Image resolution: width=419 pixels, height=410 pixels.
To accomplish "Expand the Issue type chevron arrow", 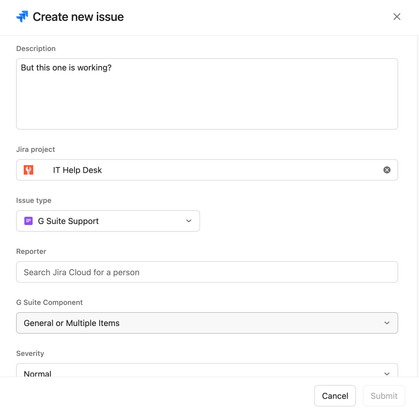I will (x=189, y=221).
